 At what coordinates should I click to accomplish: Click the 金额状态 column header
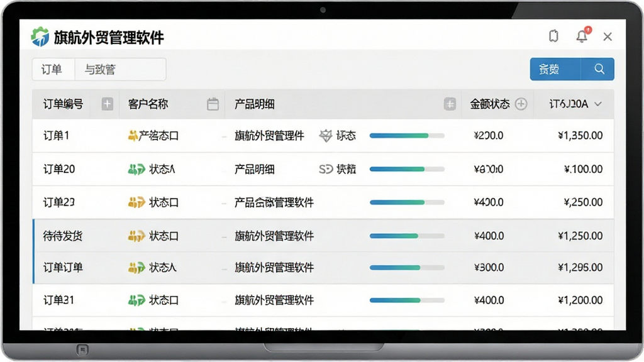[489, 104]
